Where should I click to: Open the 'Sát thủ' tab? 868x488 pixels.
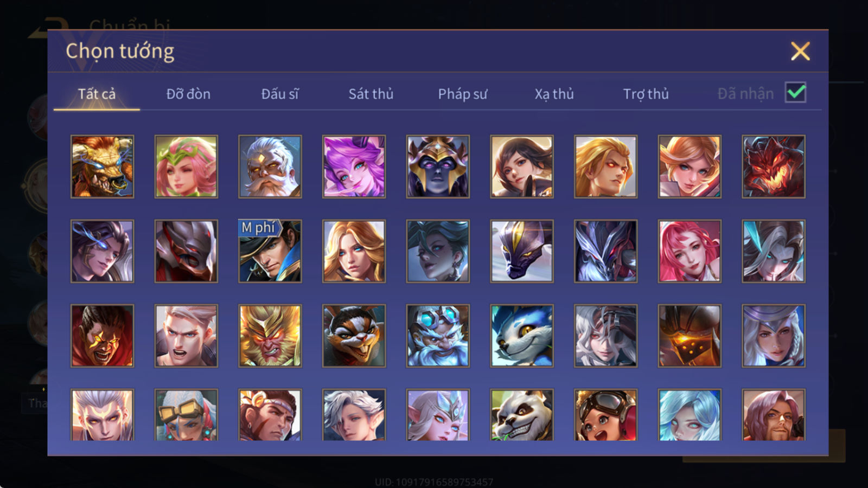pos(371,94)
